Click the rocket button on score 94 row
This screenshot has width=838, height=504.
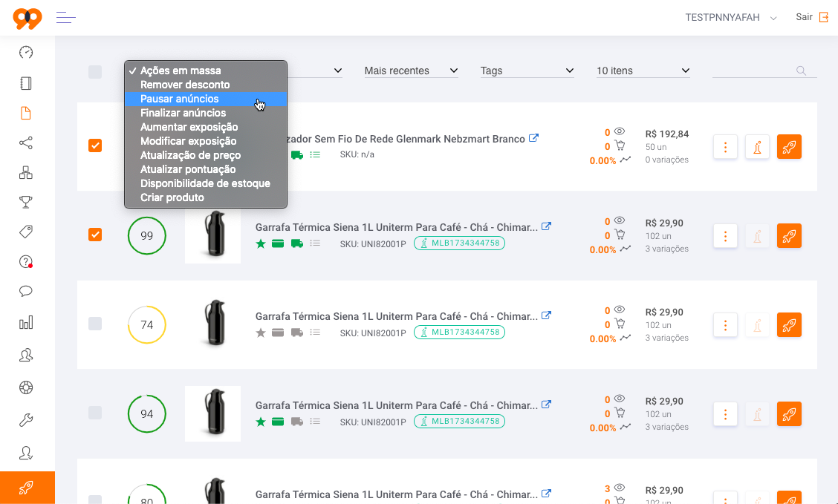[x=790, y=414]
